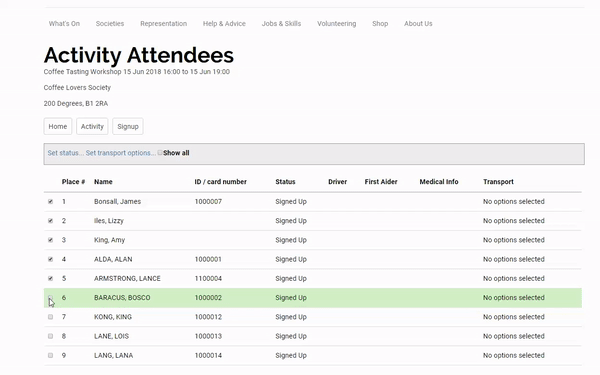This screenshot has height=375, width=600.
Task: Open the Societies menu item
Action: (x=110, y=24)
